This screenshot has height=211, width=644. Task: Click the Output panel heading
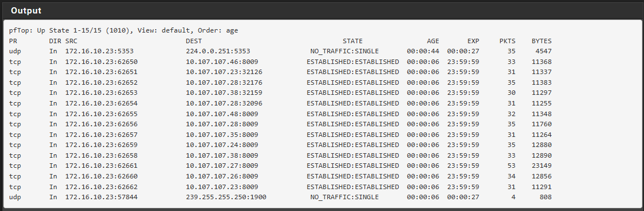pyautogui.click(x=26, y=11)
